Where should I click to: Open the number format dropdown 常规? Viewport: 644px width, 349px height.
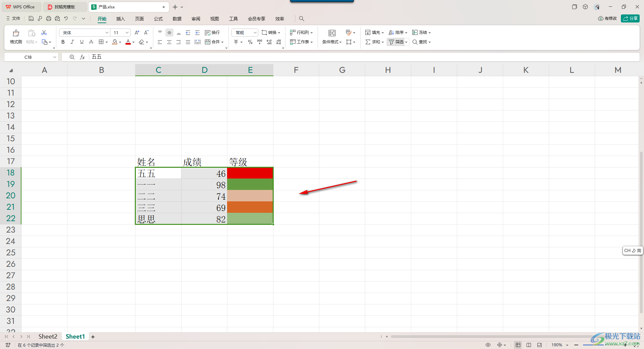click(255, 33)
